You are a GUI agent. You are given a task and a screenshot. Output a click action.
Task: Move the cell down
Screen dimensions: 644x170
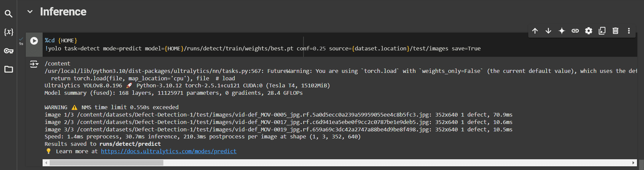[x=548, y=31]
